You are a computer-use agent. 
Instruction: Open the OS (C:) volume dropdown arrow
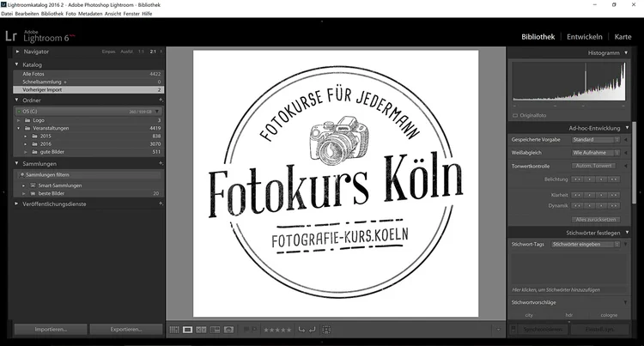pos(157,112)
